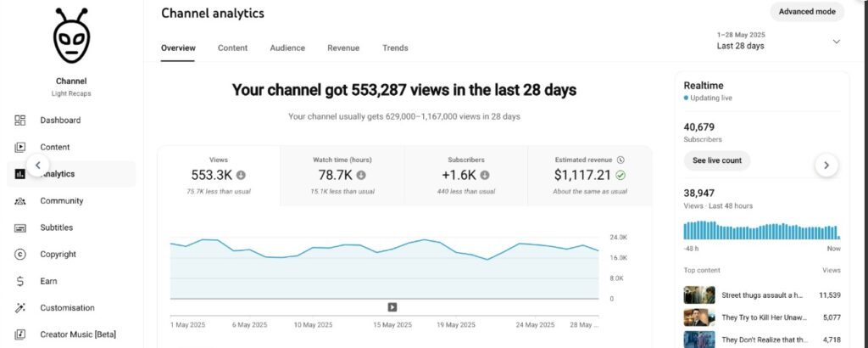The height and width of the screenshot is (348, 868).
Task: Select the Customisation magic wand icon
Action: click(20, 308)
